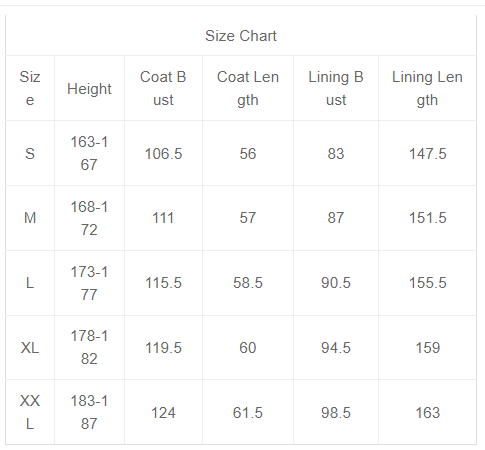
Task: Select the 147.5 lining length value
Action: point(428,154)
